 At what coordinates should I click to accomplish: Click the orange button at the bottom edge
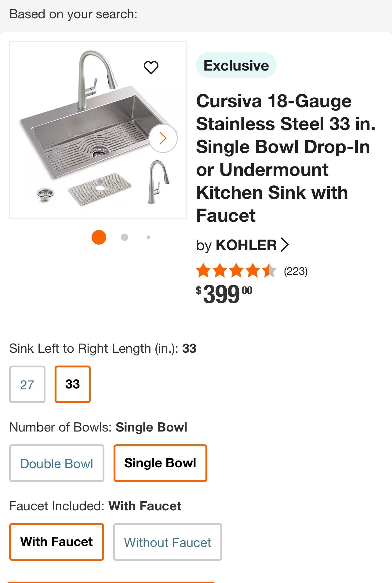click(111, 581)
